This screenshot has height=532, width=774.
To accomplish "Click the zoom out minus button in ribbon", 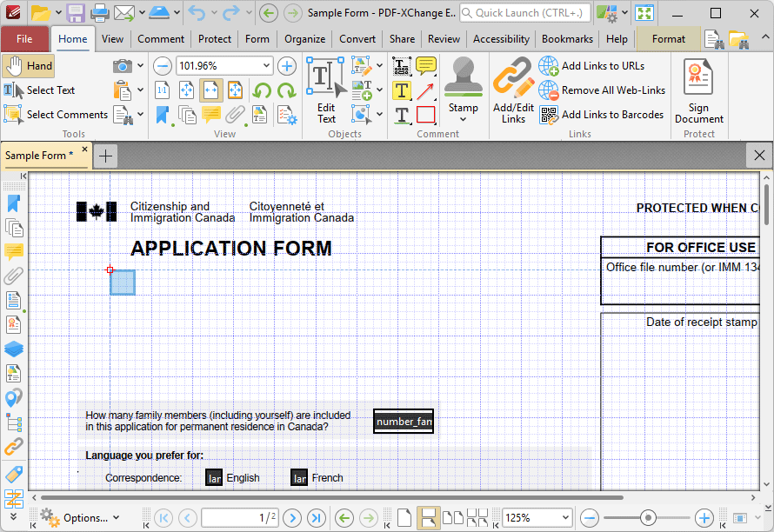I will click(162, 66).
